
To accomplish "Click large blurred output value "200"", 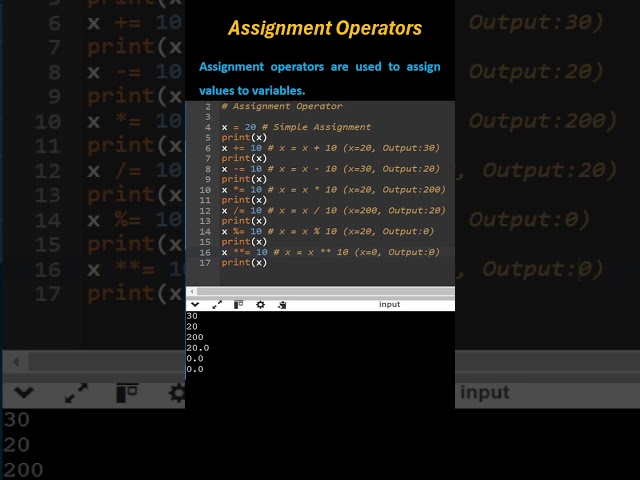I will click(23, 470).
